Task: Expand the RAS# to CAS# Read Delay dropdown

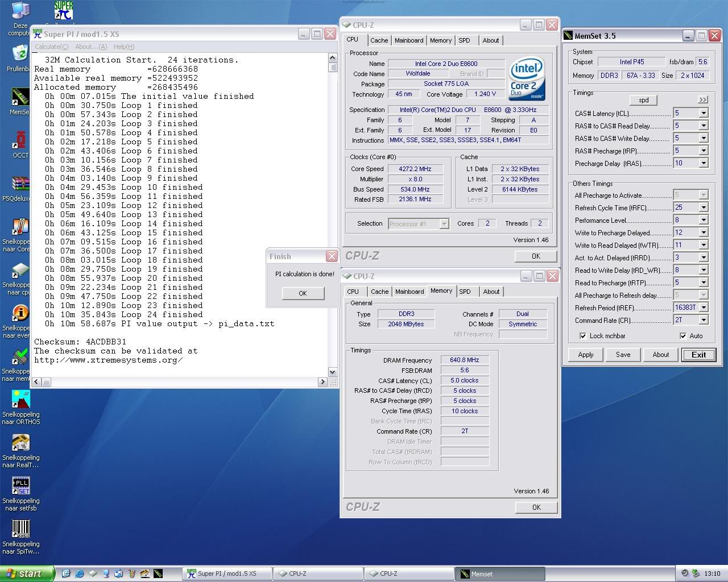Action: (704, 126)
